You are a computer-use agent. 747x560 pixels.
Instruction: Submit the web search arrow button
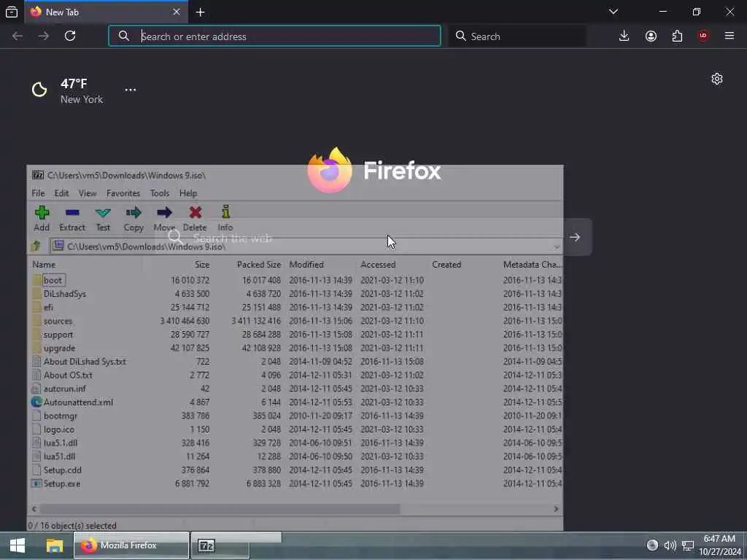pos(575,237)
